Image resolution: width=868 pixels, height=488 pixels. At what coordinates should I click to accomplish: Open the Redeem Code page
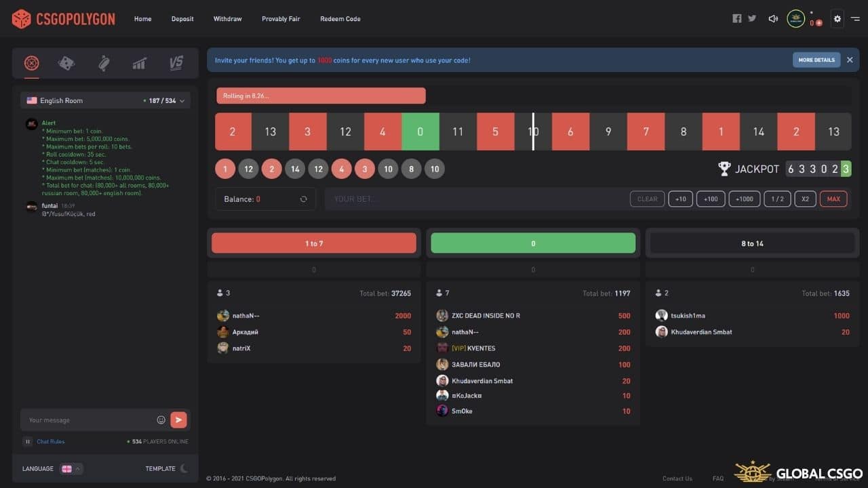(x=340, y=19)
